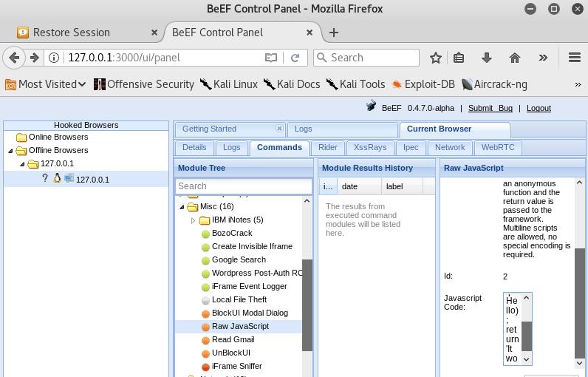Show bookmarks list icon
Viewport: 588px width, 377px height.
click(459, 58)
